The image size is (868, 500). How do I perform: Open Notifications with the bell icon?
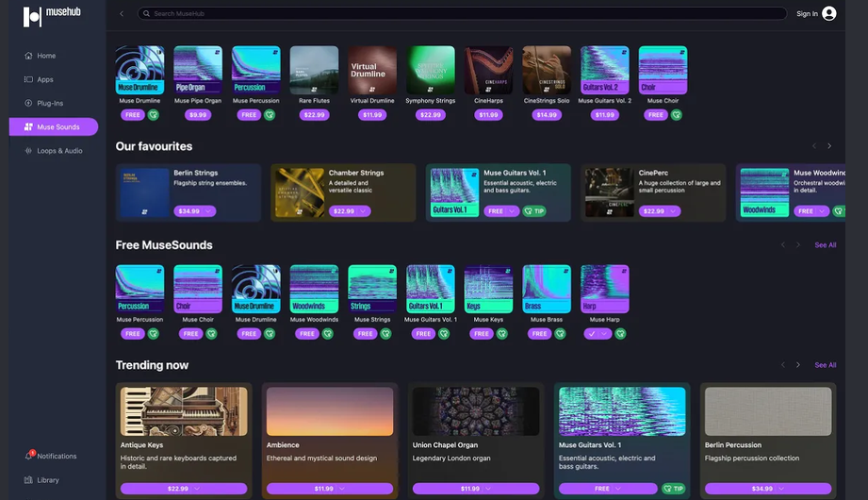click(x=50, y=456)
